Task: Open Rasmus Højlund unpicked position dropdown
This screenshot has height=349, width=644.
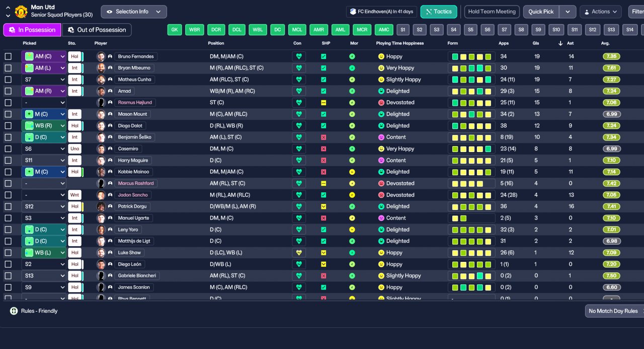Action: point(44,102)
